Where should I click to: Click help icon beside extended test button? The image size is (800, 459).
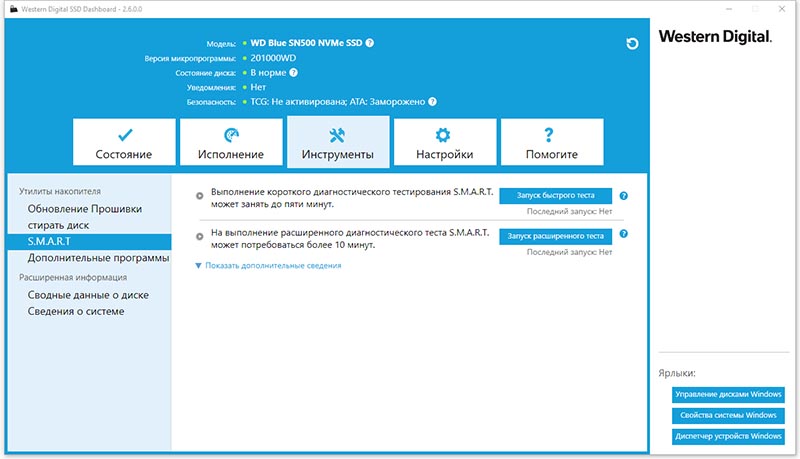point(623,234)
